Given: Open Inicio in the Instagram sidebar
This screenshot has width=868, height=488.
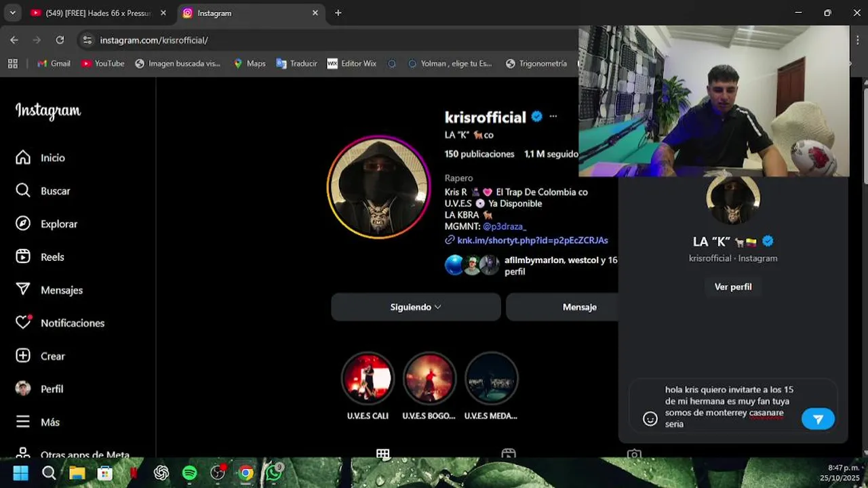Looking at the screenshot, I should (41, 158).
